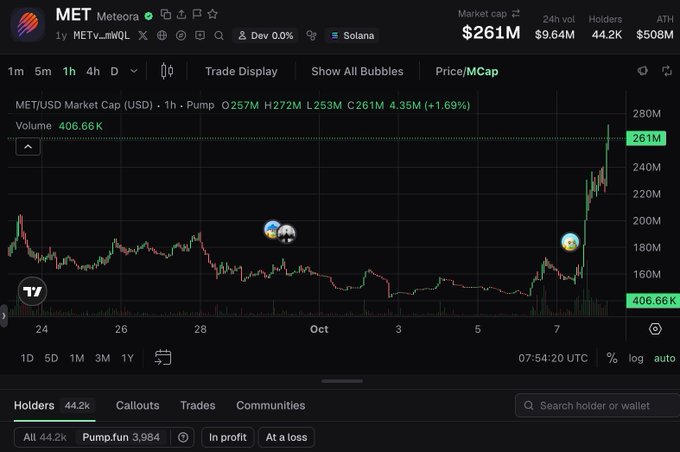This screenshot has width=680, height=452.
Task: Click the 24h vol $9.64M value
Action: [555, 34]
